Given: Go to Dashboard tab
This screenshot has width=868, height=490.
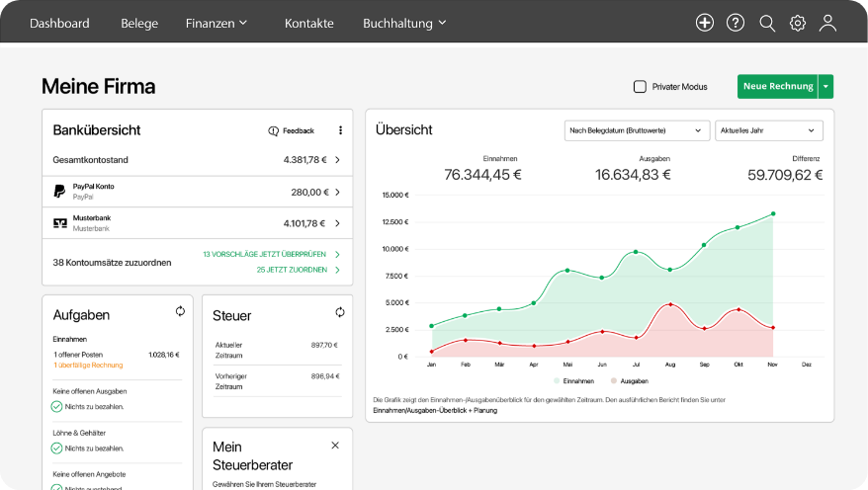Looking at the screenshot, I should 59,24.
